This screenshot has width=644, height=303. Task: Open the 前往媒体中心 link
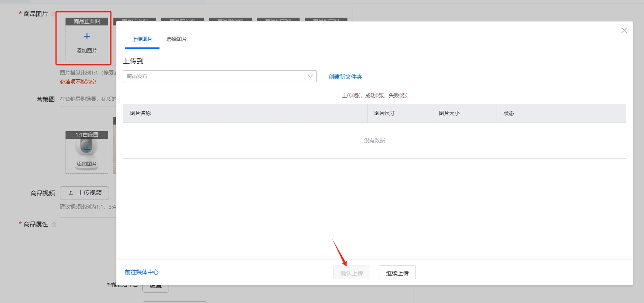pyautogui.click(x=142, y=272)
